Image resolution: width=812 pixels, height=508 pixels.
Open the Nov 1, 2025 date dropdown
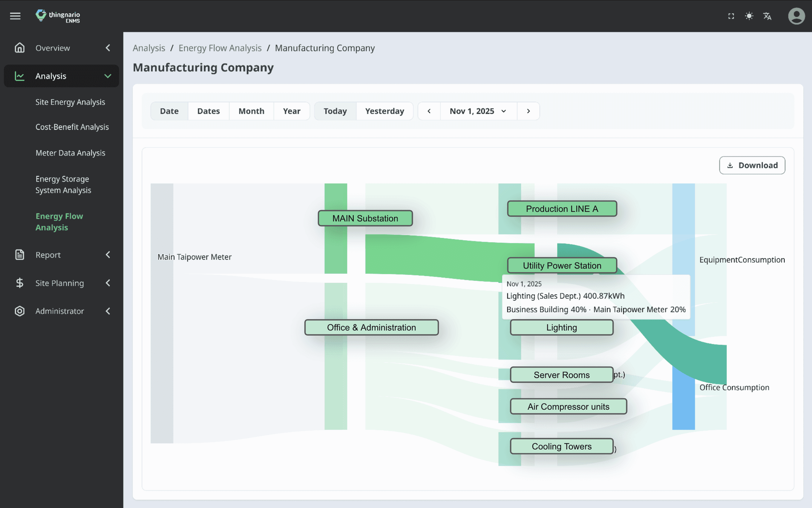[x=478, y=111]
